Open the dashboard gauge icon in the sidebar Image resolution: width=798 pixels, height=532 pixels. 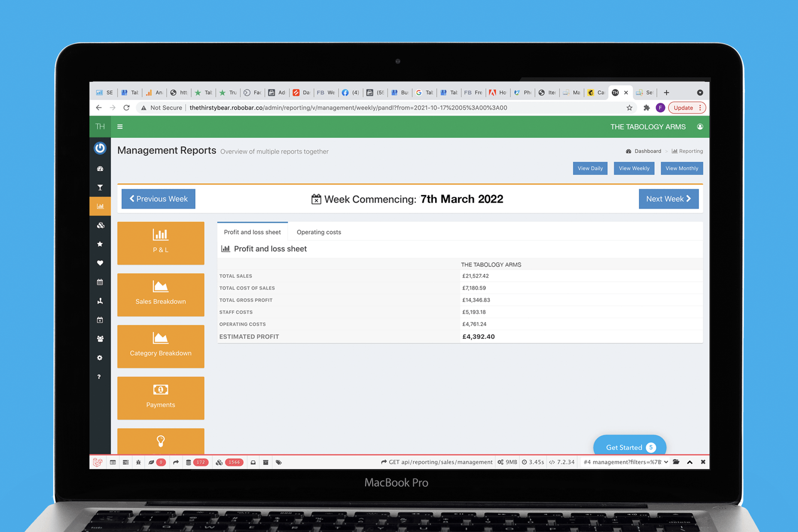click(x=100, y=169)
